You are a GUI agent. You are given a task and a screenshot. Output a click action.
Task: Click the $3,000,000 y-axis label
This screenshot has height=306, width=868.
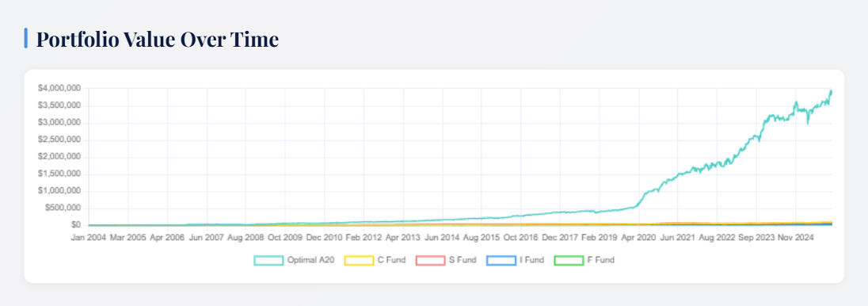point(59,123)
